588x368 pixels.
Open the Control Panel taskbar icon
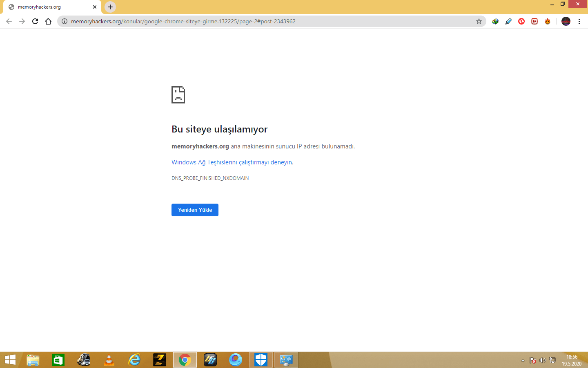click(286, 360)
